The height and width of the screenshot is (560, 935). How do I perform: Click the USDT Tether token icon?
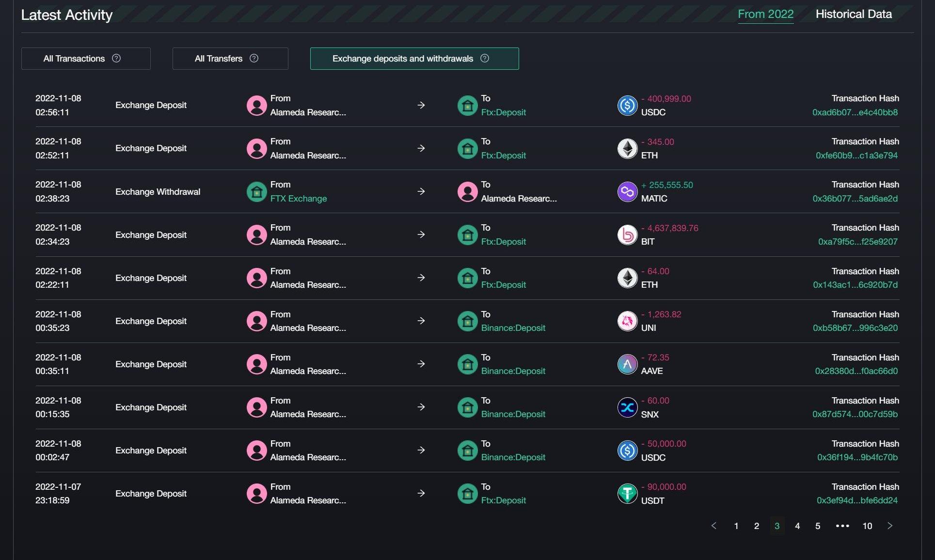pos(627,494)
